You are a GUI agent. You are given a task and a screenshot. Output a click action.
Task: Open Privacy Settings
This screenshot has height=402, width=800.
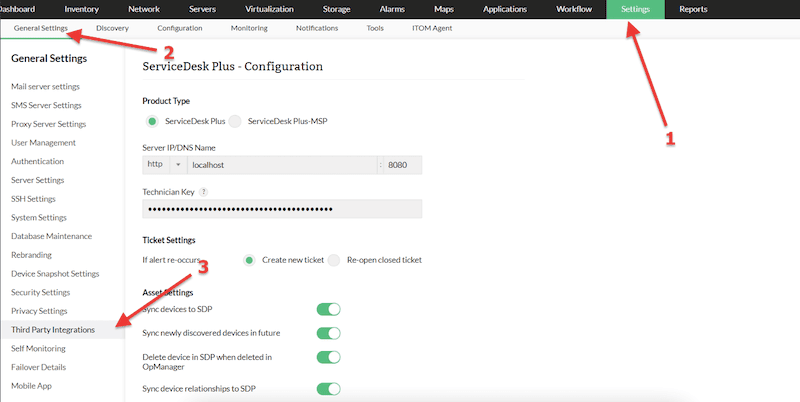[39, 311]
